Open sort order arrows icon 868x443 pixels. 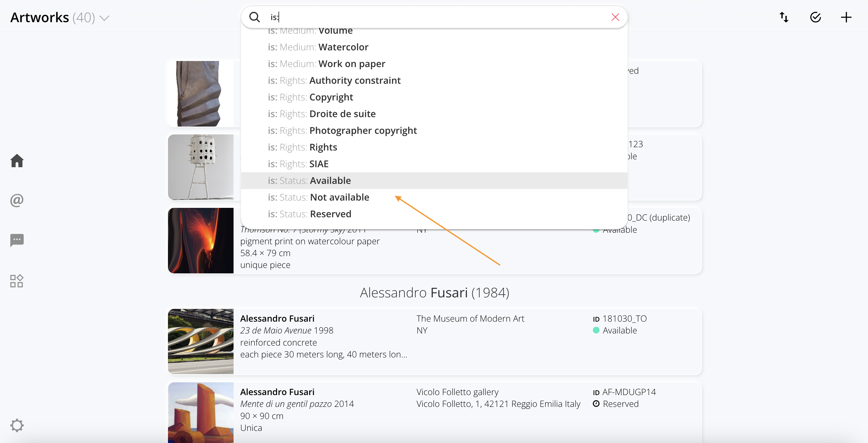tap(784, 17)
